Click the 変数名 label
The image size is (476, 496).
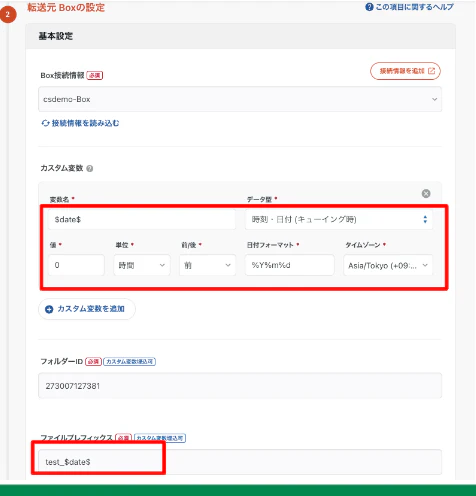click(59, 199)
